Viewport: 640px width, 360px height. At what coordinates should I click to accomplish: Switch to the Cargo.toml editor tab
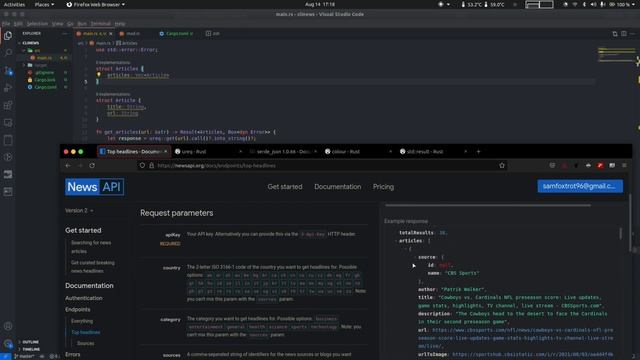pyautogui.click(x=176, y=33)
